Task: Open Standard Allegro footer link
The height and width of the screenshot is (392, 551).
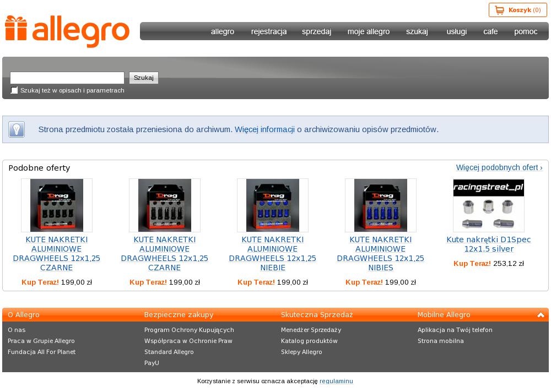Action: click(x=169, y=352)
